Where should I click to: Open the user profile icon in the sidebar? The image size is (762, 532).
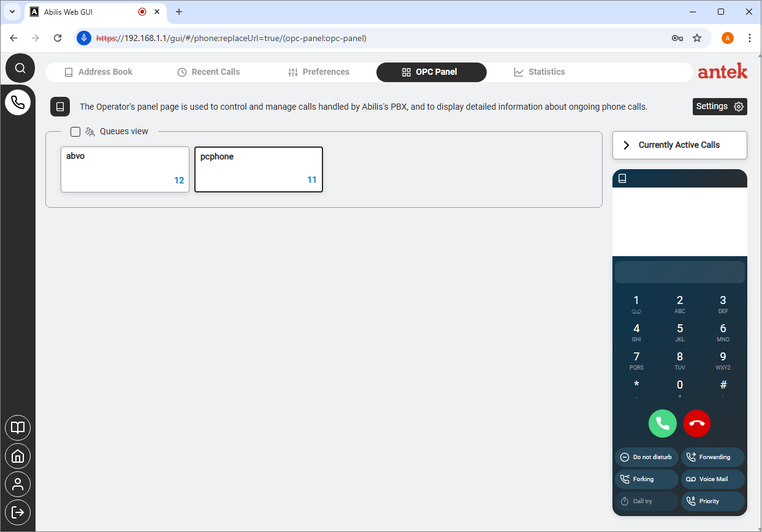(18, 484)
